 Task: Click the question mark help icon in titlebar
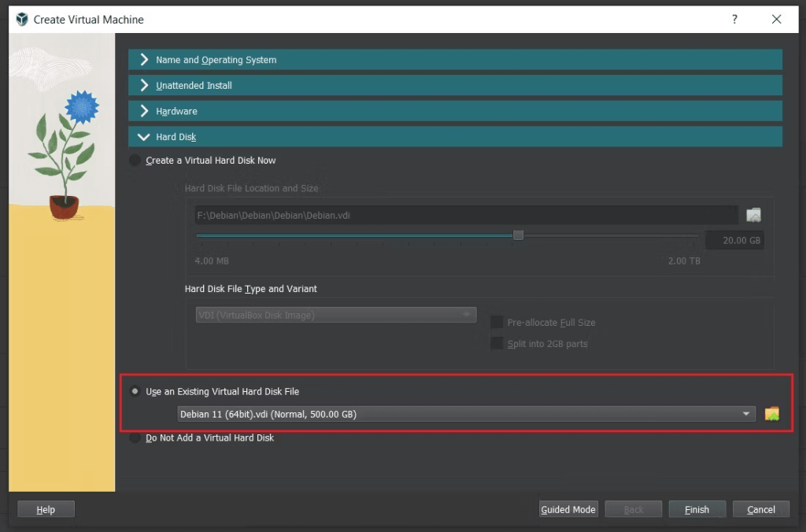(734, 19)
